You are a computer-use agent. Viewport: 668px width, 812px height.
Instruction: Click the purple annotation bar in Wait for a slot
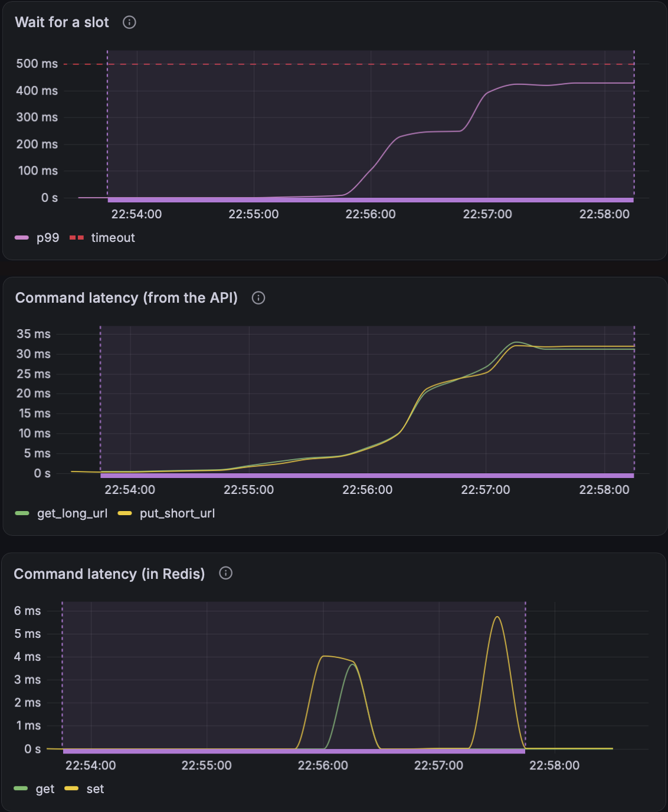coord(371,200)
